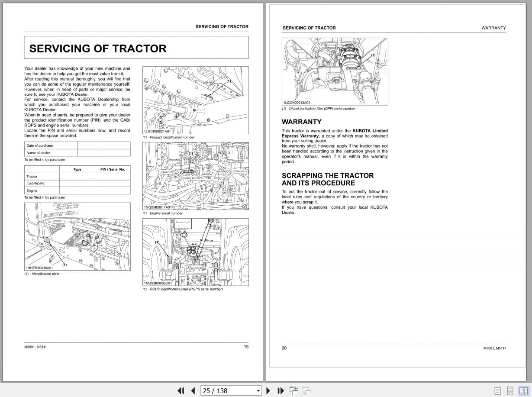Click the Date of purchase table cell
This screenshot has height=397, width=532.
[x=40, y=145]
